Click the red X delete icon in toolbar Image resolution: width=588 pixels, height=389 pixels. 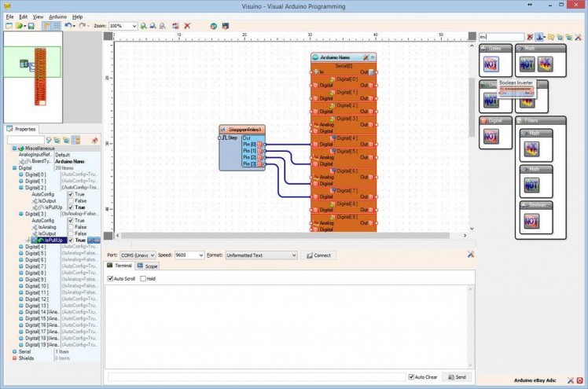point(187,26)
